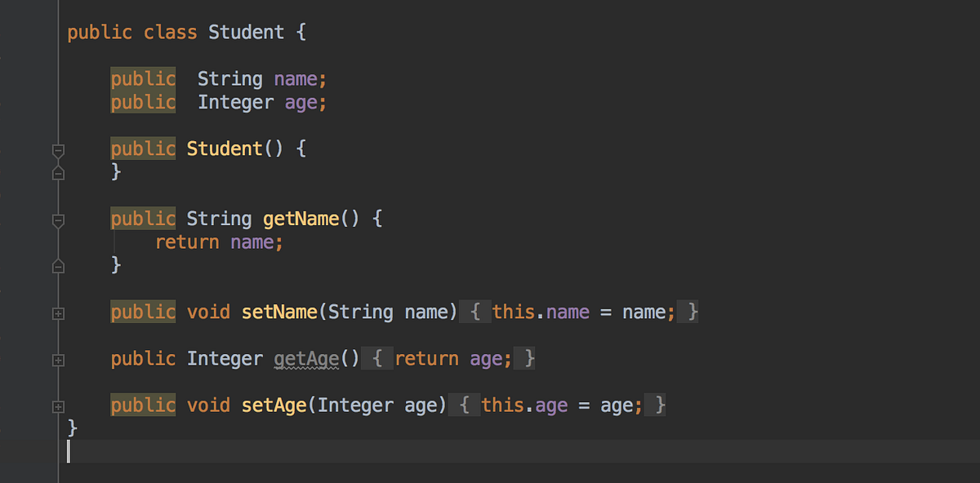Image resolution: width=980 pixels, height=483 pixels.
Task: Click 'Integer' return type of getAge
Action: tap(225, 358)
